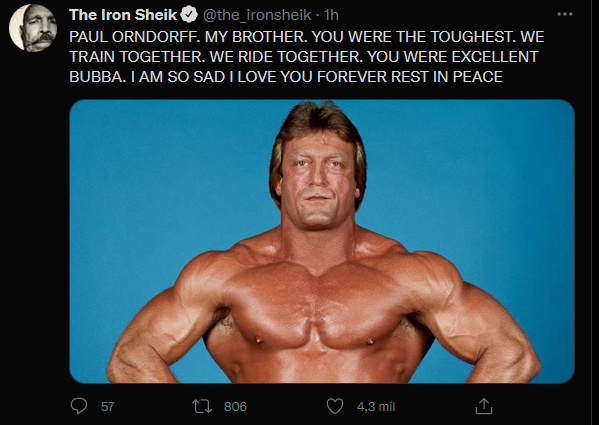599x425 pixels.
Task: Retweet using the arrows icon
Action: (x=202, y=406)
